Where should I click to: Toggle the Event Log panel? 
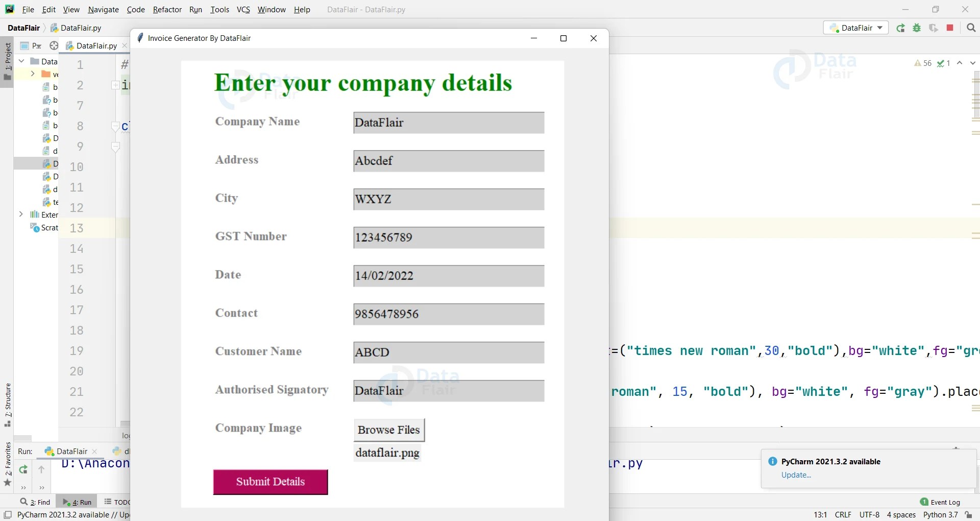941,502
